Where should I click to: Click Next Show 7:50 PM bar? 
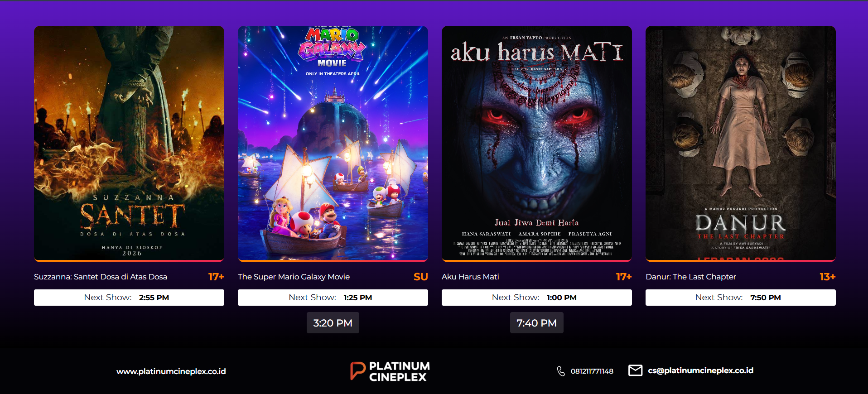(x=741, y=298)
